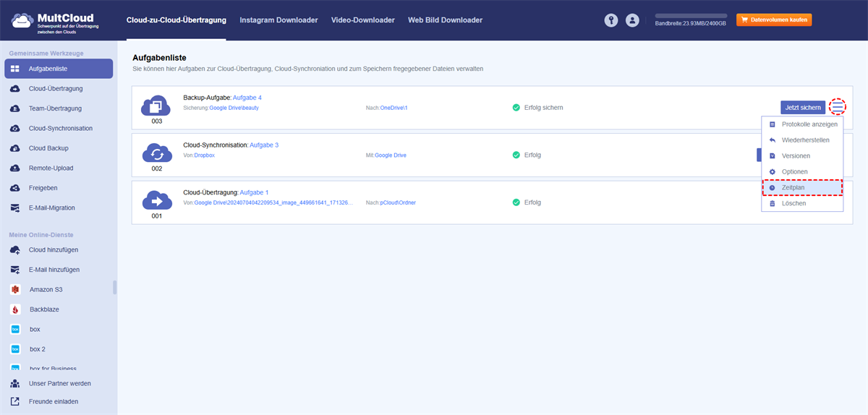
Task: Open the Amazon S3 cloud service
Action: point(46,289)
